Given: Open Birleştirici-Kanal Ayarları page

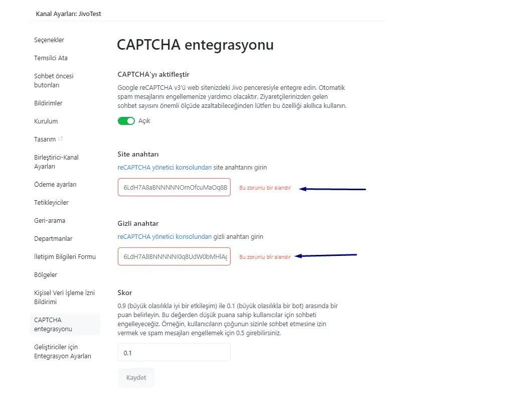Looking at the screenshot, I should (56, 162).
